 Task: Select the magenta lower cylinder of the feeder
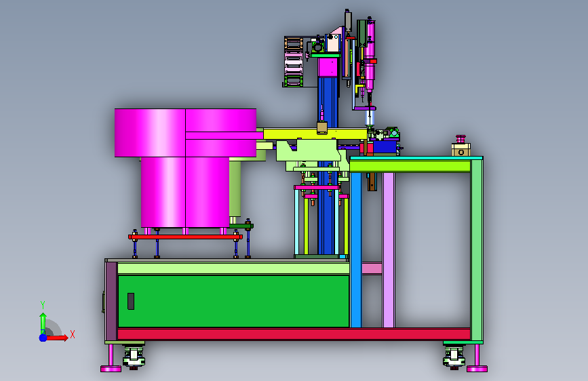pyautogui.click(x=185, y=192)
